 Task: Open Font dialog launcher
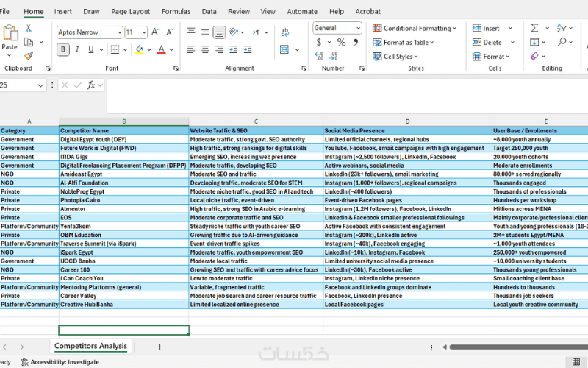176,68
